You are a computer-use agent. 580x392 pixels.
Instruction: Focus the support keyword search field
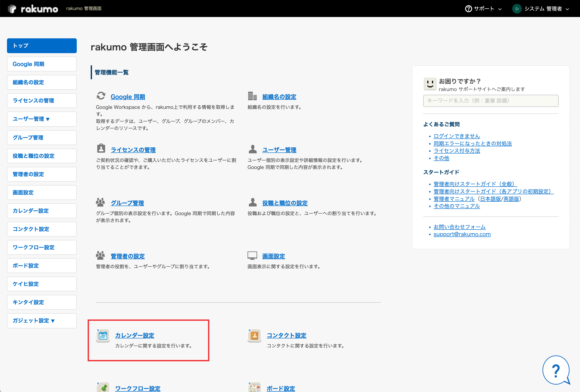click(491, 101)
